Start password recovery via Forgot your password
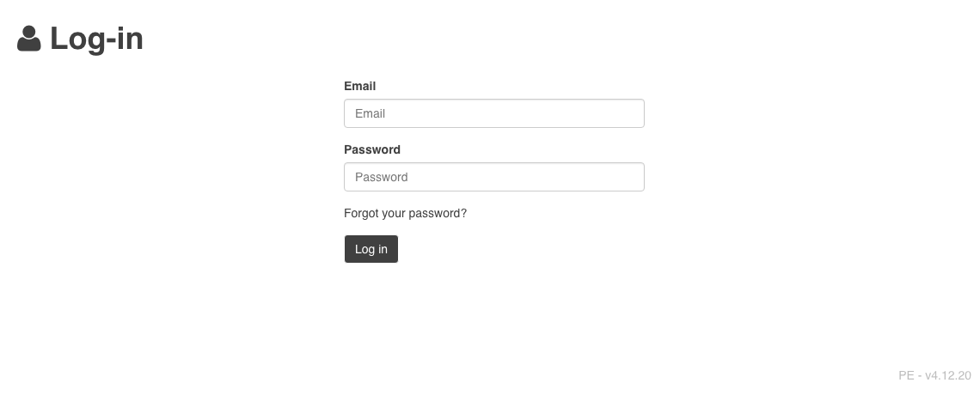 tap(405, 213)
